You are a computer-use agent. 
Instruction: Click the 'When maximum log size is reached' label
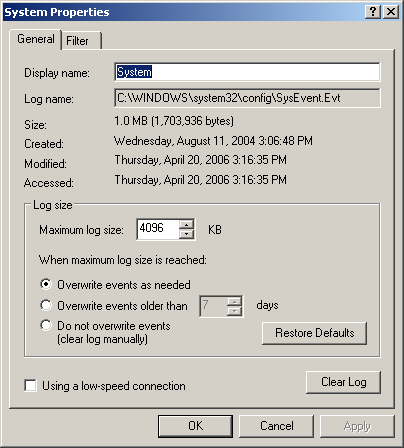tap(123, 260)
